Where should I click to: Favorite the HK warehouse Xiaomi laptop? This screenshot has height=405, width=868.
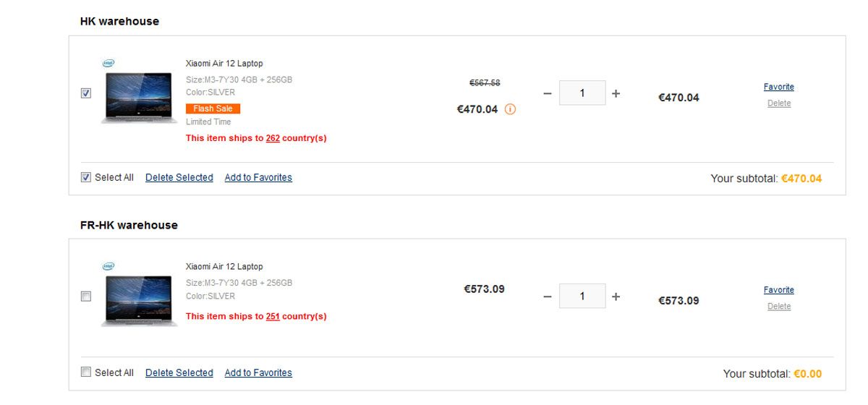(778, 87)
